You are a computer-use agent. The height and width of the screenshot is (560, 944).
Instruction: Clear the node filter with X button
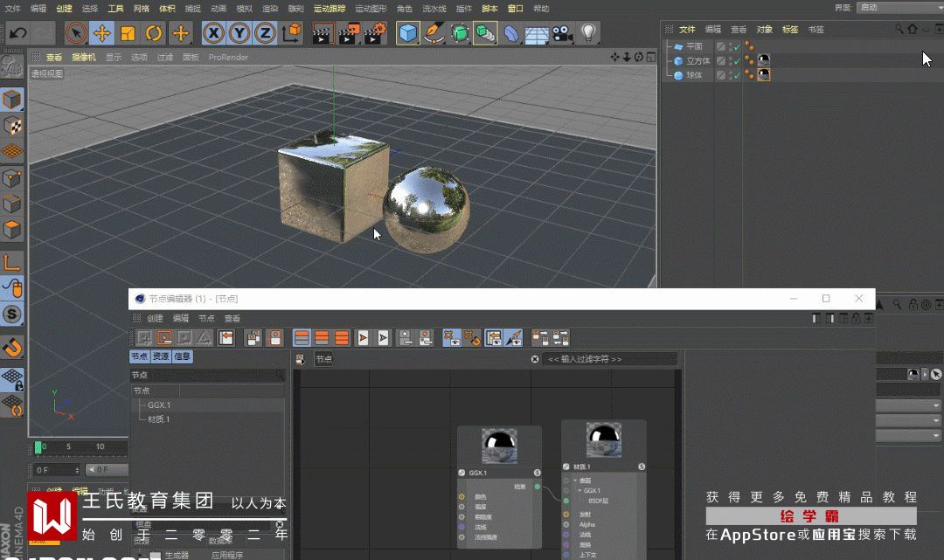pyautogui.click(x=535, y=359)
